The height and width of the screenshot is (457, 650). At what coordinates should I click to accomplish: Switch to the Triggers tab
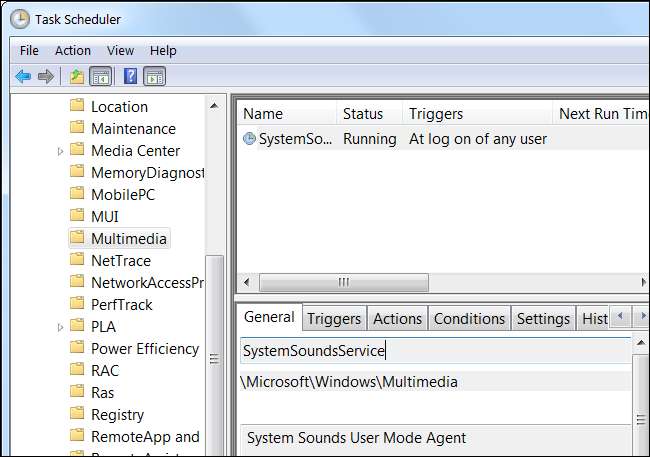coord(334,319)
